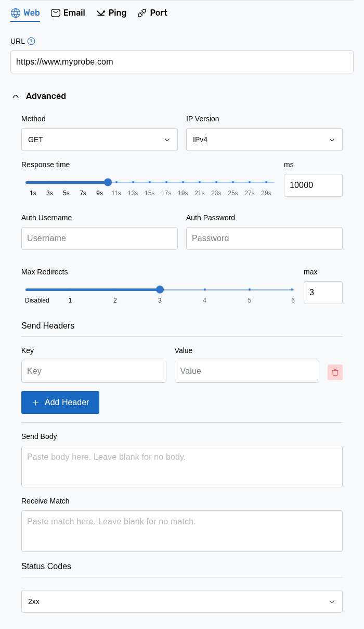This screenshot has width=364, height=629.
Task: Click inside the Send Body textarea
Action: tap(182, 466)
